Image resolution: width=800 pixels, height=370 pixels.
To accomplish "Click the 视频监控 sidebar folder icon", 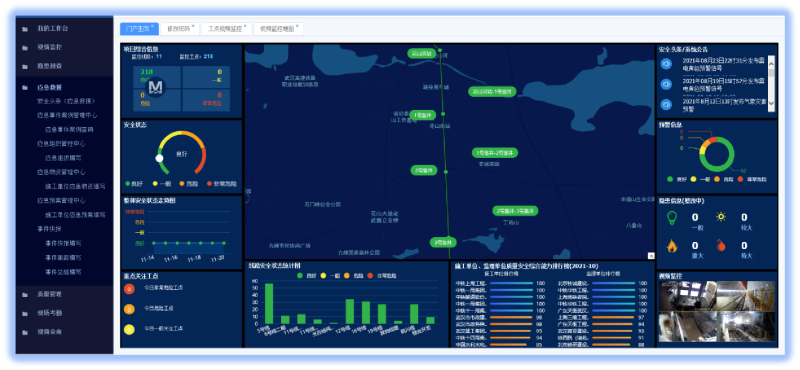I will tap(24, 48).
